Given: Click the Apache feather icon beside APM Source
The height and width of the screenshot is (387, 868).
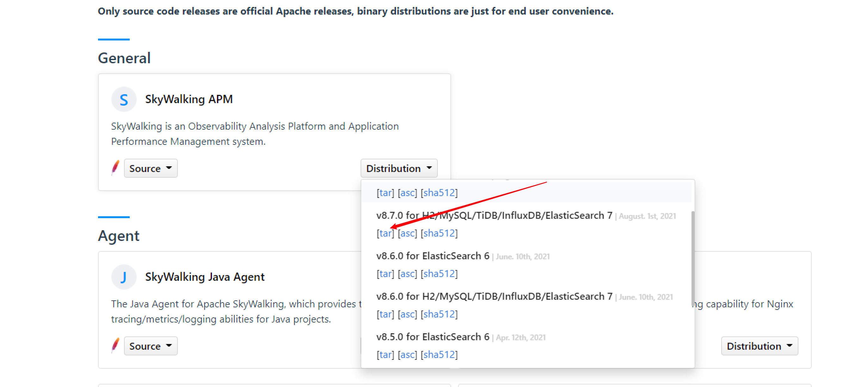Looking at the screenshot, I should 115,168.
